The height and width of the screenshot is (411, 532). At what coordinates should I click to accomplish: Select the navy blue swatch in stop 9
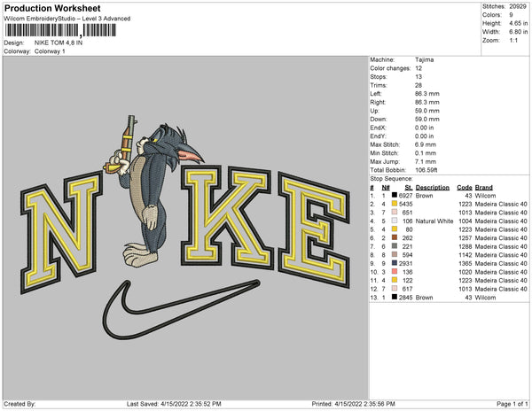click(395, 263)
